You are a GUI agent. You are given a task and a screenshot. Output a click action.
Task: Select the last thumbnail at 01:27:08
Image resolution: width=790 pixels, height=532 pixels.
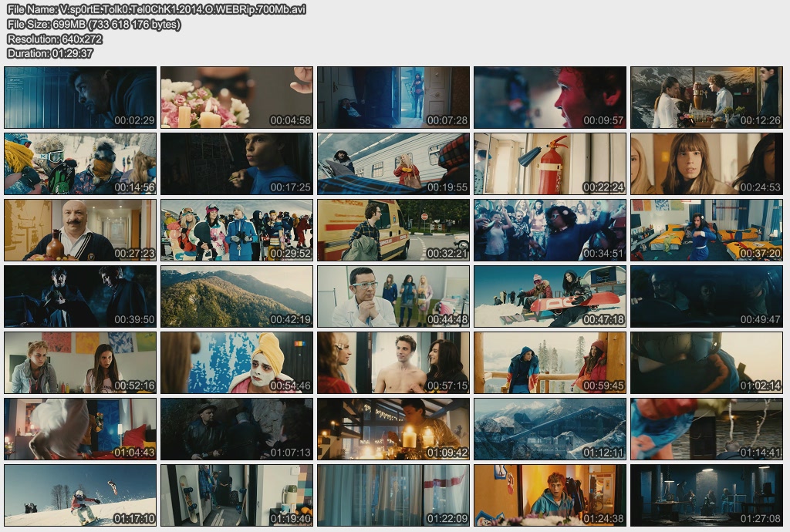[x=706, y=495]
